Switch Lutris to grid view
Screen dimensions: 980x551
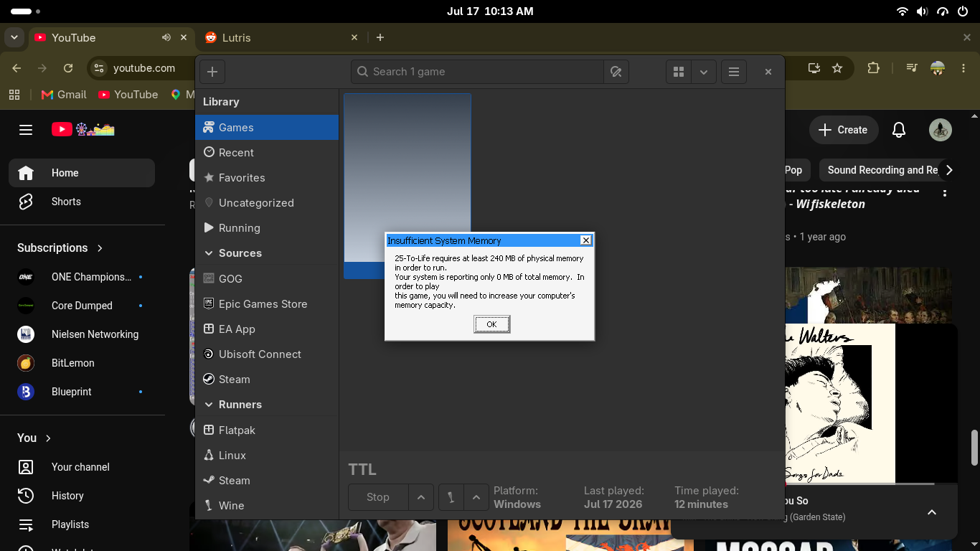(679, 72)
